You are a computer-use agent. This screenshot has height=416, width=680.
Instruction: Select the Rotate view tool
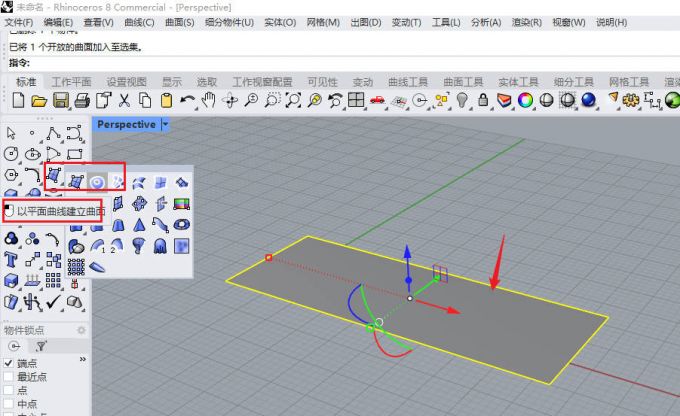(x=230, y=101)
